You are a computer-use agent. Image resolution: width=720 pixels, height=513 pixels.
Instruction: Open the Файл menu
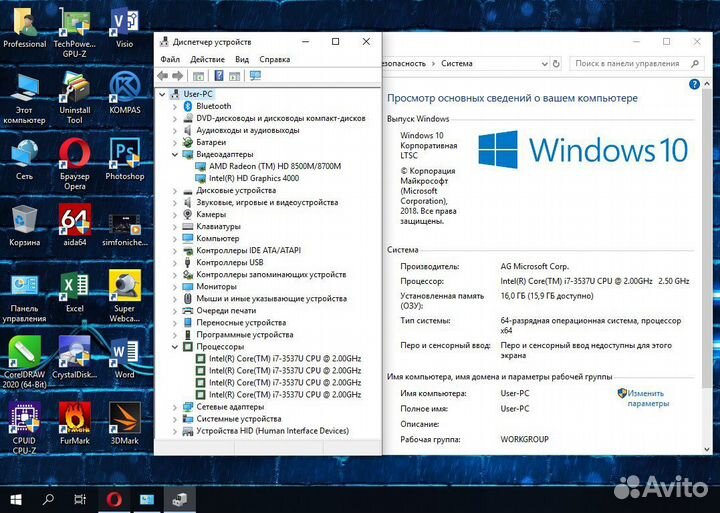click(170, 59)
